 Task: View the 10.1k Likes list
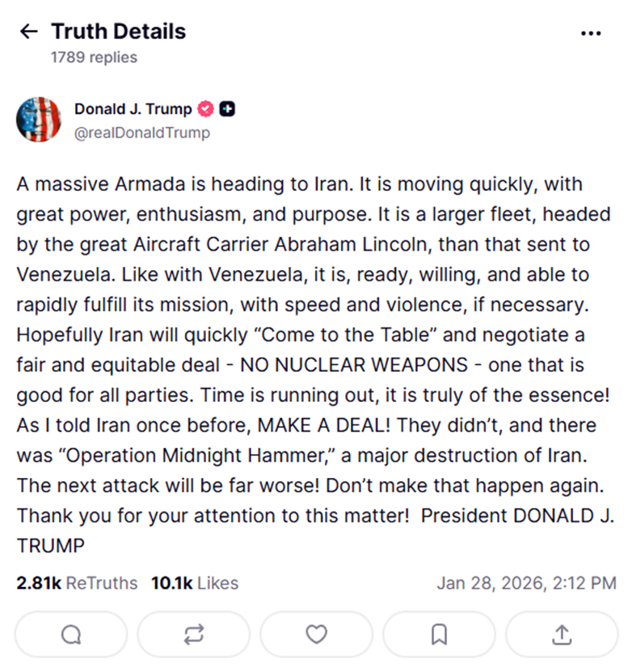pos(194,582)
